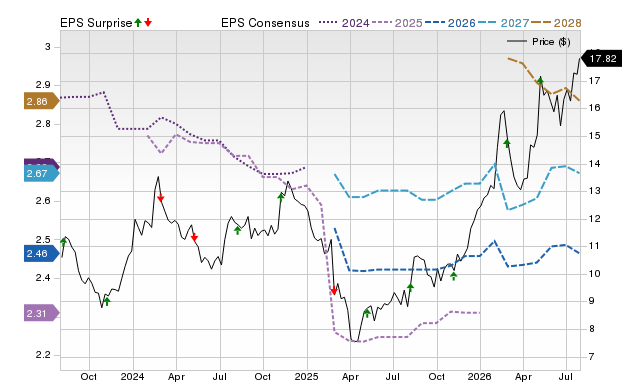Click the 2.5 label on the EPS axis
640x382 pixels.
click(43, 239)
